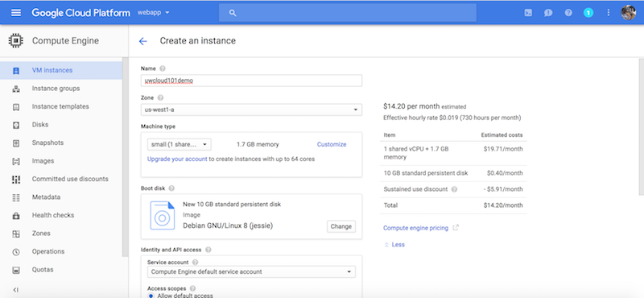Click the Change boot disk button
The image size is (644, 298).
[x=341, y=226]
